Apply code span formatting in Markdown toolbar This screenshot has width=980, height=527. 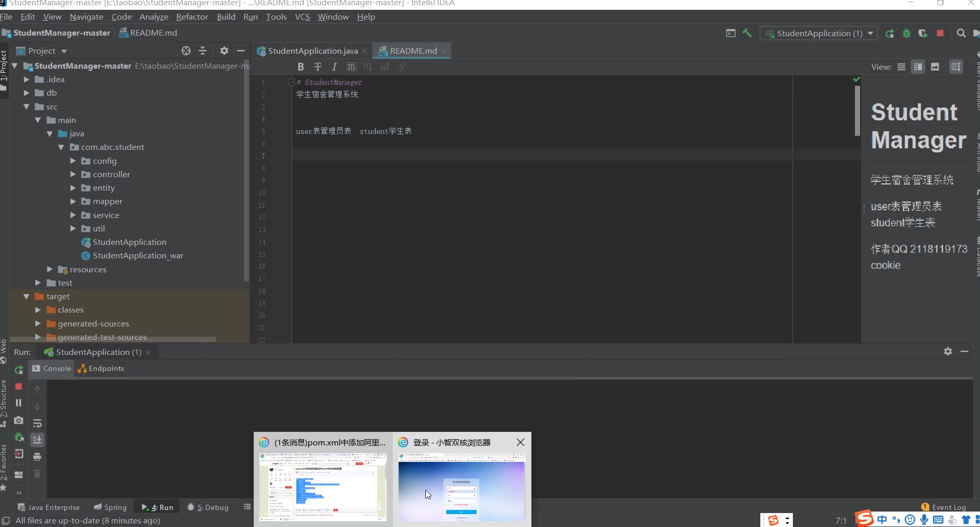(351, 67)
